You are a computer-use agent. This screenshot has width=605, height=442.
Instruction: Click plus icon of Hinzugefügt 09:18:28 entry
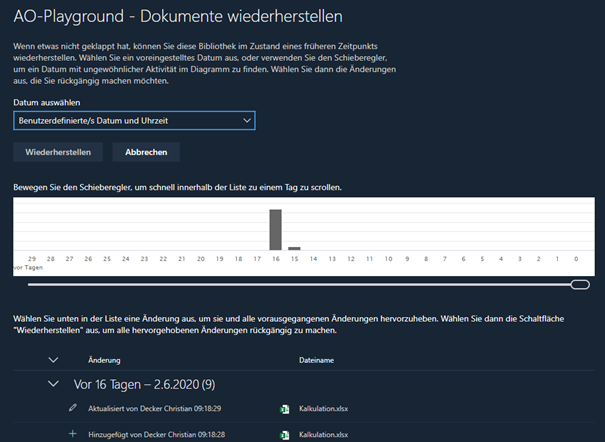[x=73, y=434]
